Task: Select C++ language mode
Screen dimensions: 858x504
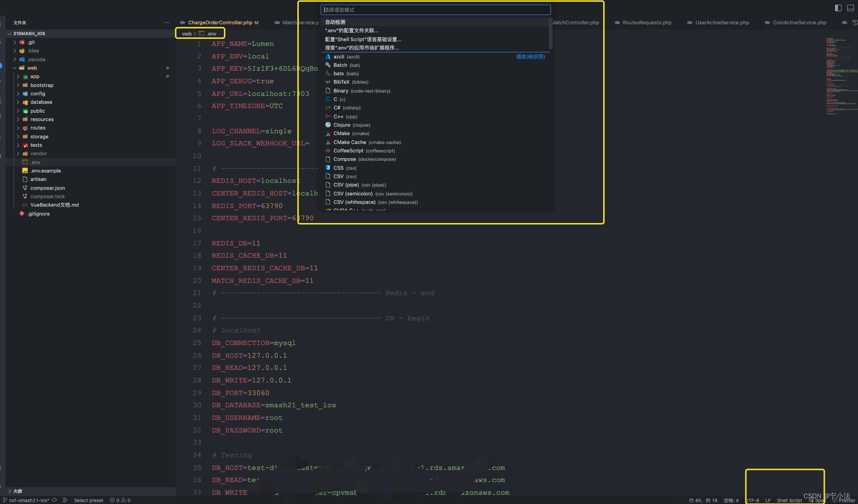Action: pyautogui.click(x=435, y=116)
